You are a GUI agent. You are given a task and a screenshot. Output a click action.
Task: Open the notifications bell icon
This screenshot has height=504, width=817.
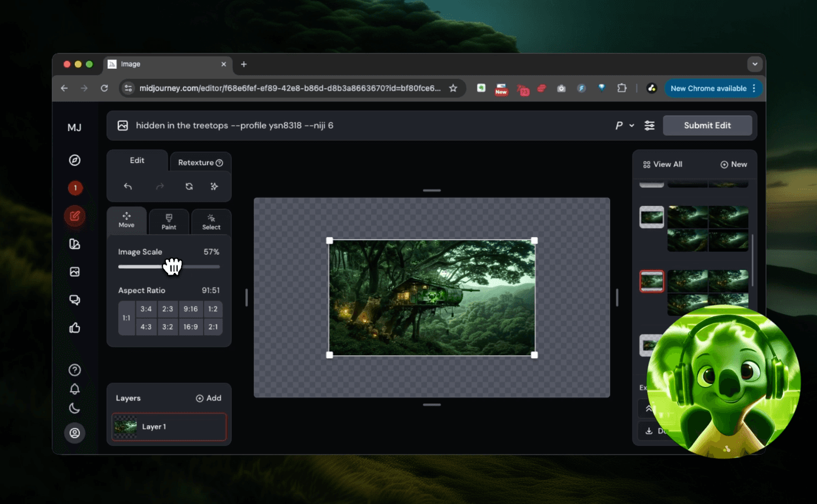pyautogui.click(x=75, y=389)
